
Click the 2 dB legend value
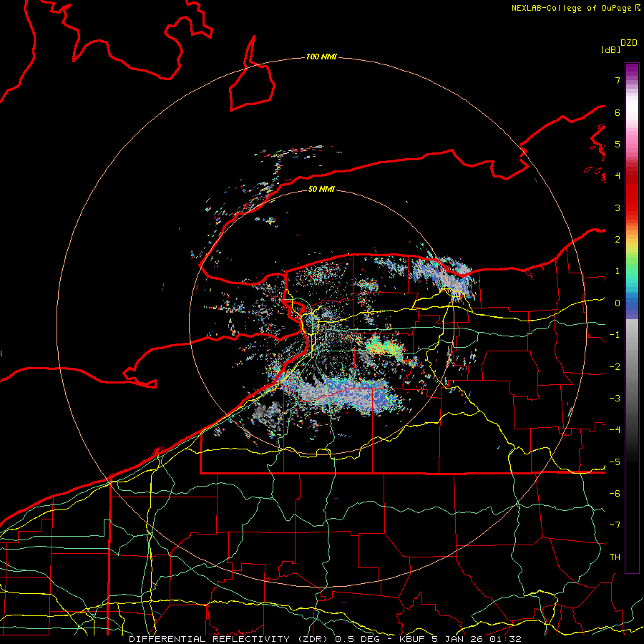point(618,240)
